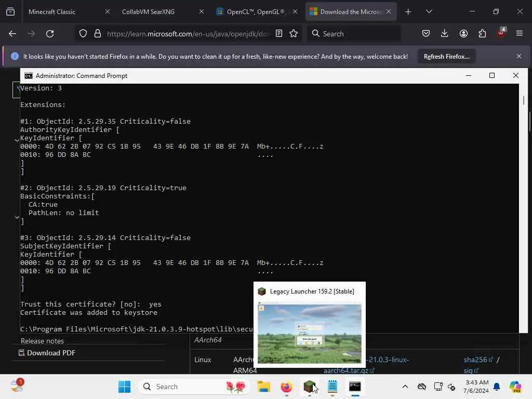This screenshot has height=399, width=532.
Task: Open the Copilot preview icon
Action: [x=515, y=387]
